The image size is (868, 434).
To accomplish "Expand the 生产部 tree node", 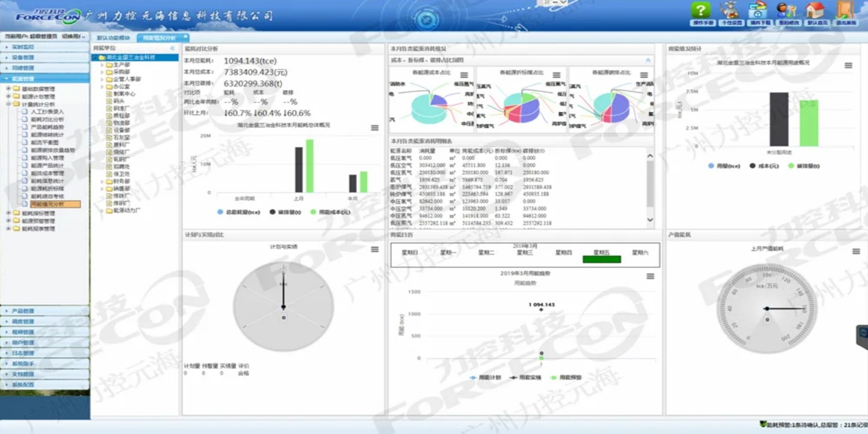I will 102,65.
